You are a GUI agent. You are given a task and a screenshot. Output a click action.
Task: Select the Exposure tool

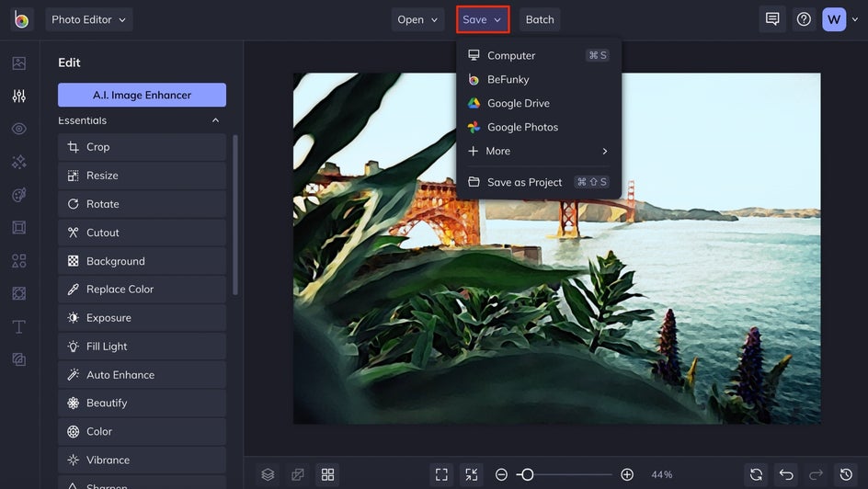[x=142, y=318]
